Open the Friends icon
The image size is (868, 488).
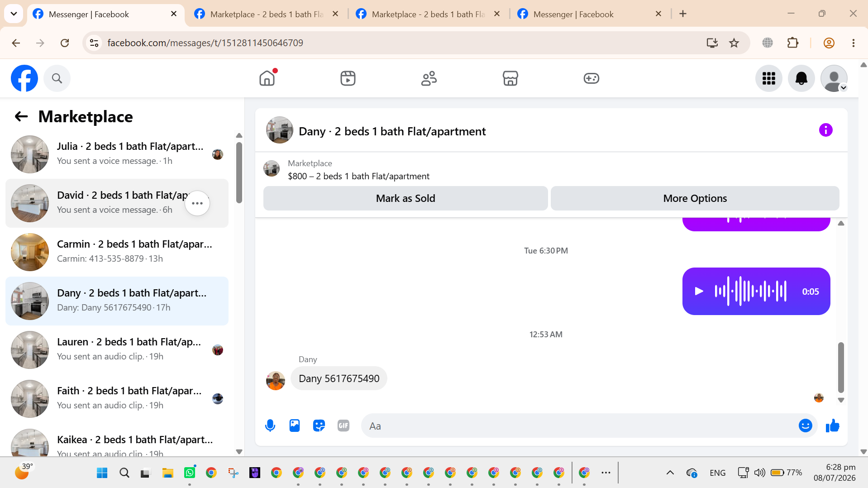[429, 78]
